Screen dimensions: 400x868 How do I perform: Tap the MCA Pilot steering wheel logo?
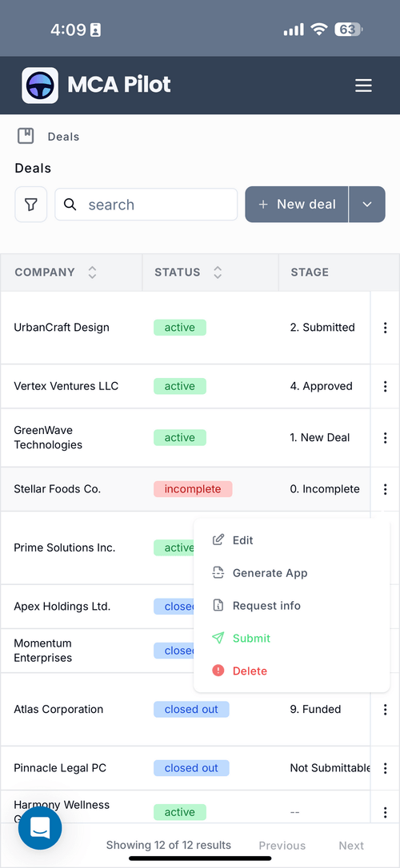pyautogui.click(x=40, y=86)
